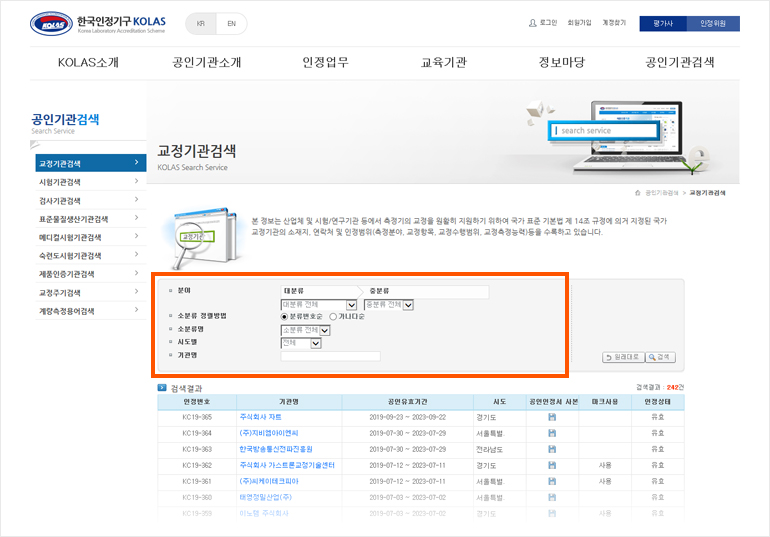
Task: Open the 주식회사 자트 institution link
Action: 260,416
